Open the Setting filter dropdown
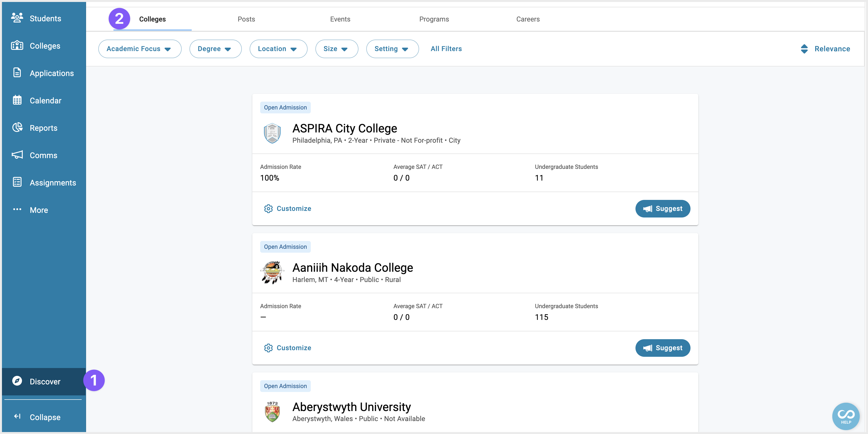The image size is (868, 434). 392,49
